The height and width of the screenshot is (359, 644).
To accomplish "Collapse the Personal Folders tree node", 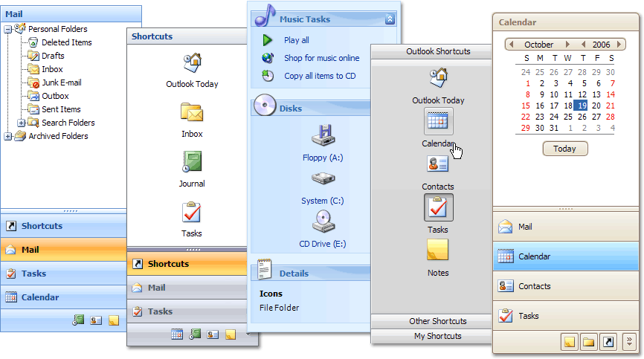I will click(x=7, y=29).
